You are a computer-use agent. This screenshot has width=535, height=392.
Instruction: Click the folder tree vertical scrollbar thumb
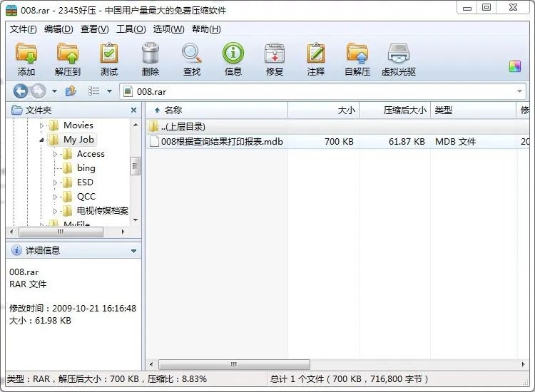pyautogui.click(x=135, y=166)
